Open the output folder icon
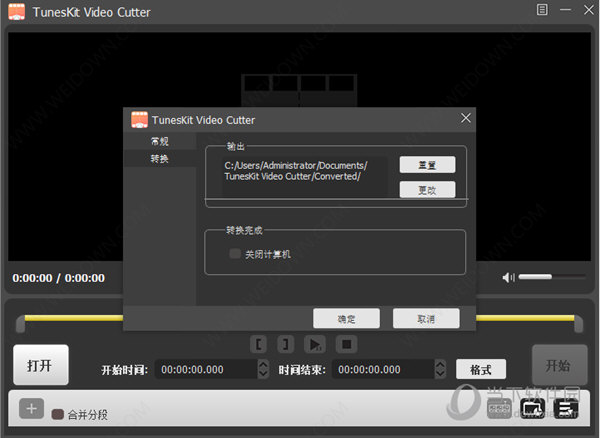The height and width of the screenshot is (438, 600). pos(532,409)
